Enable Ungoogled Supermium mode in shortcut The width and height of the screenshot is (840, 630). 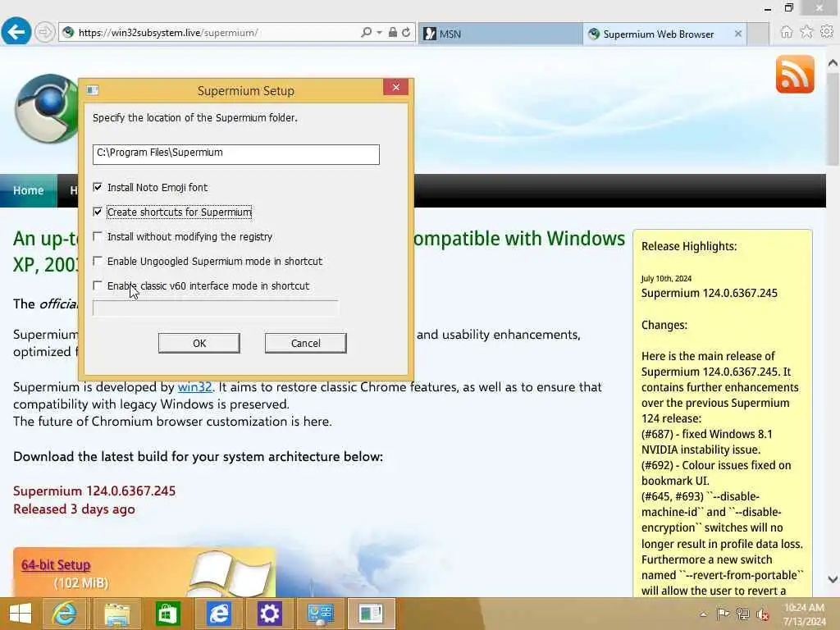[x=98, y=261]
